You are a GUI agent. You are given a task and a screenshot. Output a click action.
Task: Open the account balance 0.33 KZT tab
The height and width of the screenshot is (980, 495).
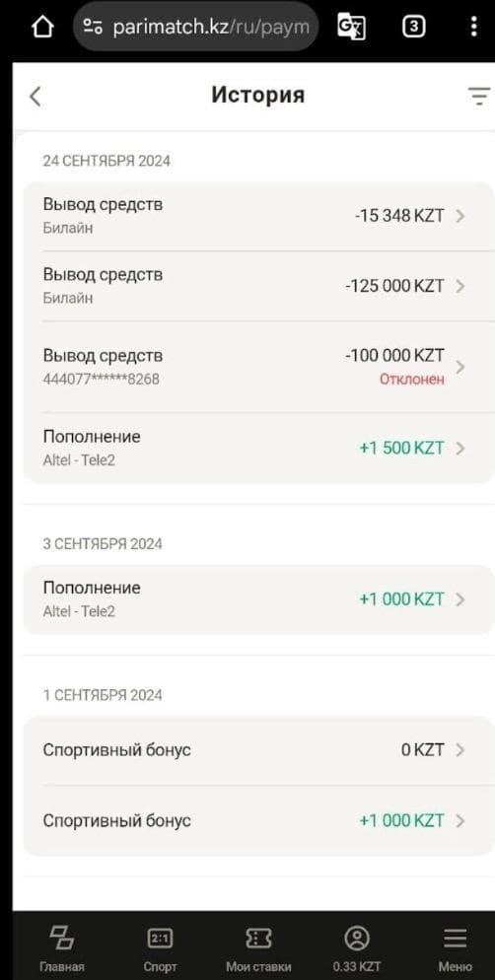click(x=357, y=948)
